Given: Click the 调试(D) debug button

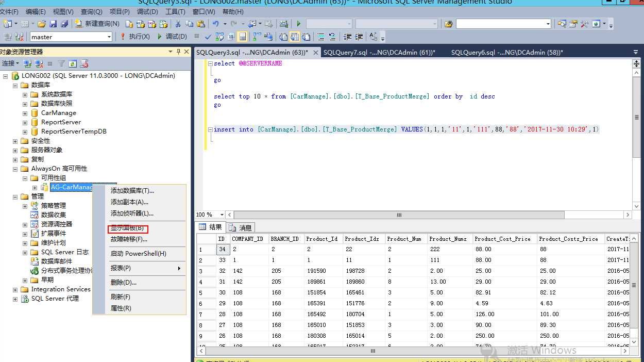Looking at the screenshot, I should tap(172, 37).
